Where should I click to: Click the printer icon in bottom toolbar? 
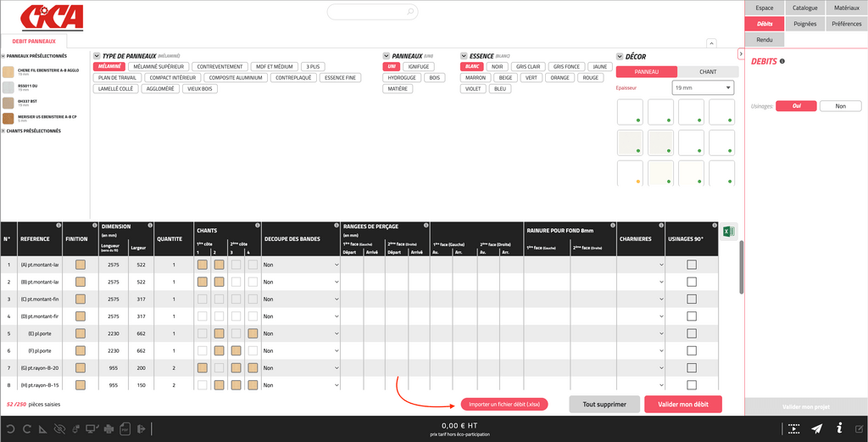[108, 429]
